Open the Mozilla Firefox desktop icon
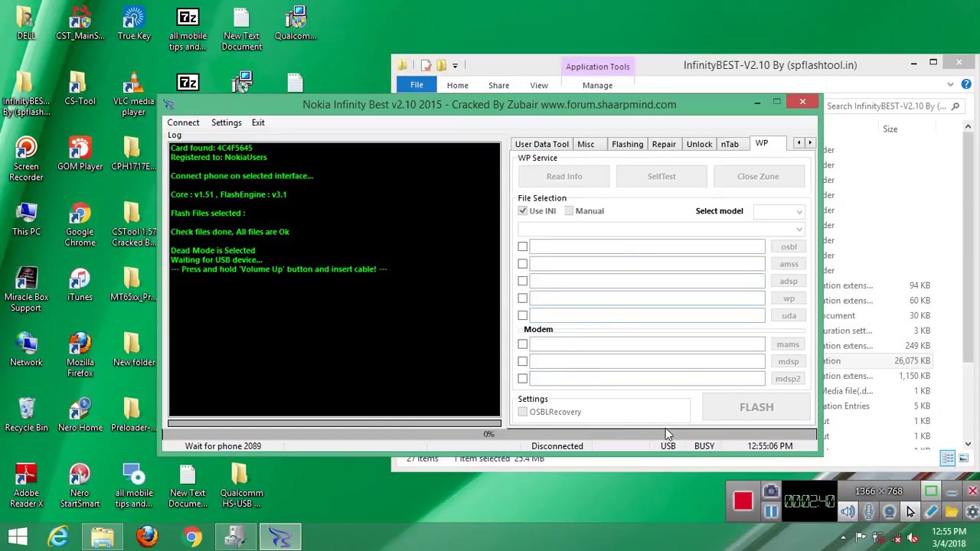This screenshot has height=551, width=980. tap(80, 356)
